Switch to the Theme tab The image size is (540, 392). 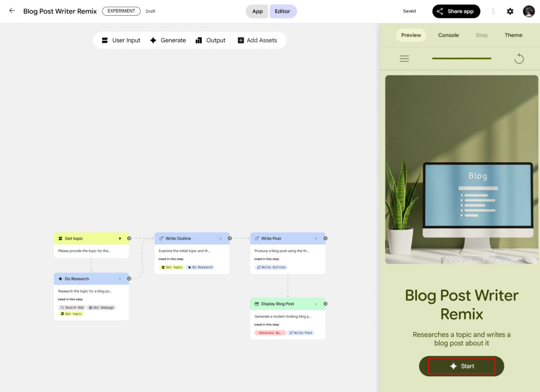(513, 35)
